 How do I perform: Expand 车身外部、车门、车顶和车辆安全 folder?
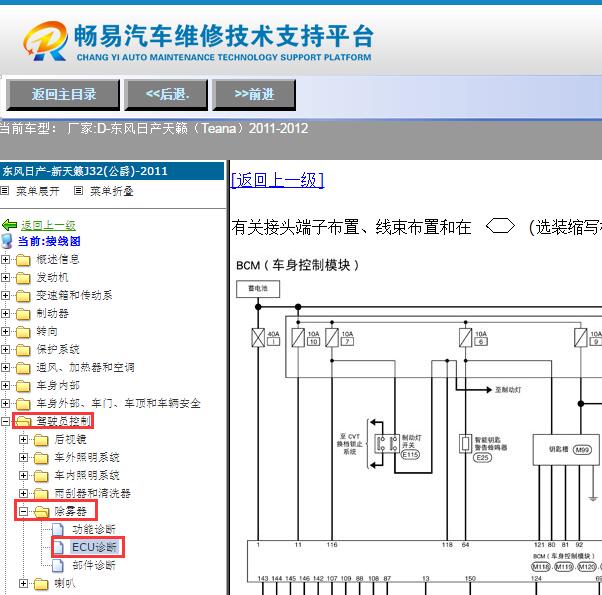coord(5,403)
